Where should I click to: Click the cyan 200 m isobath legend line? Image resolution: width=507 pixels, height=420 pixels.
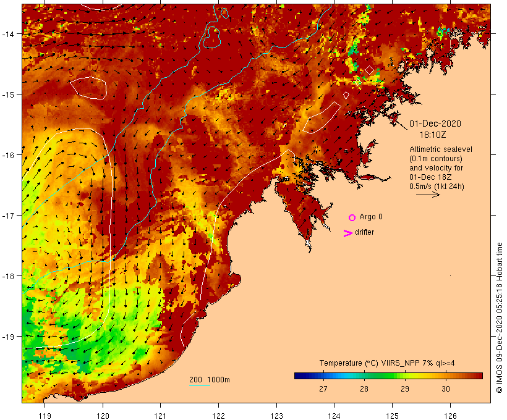[x=200, y=385]
